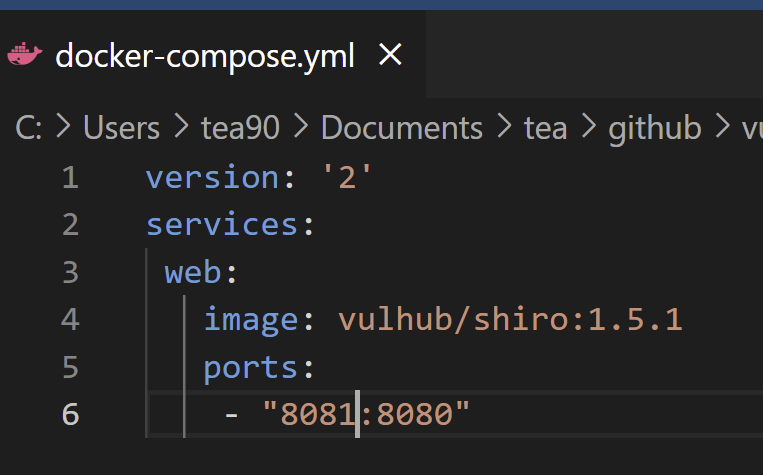Click the vulhub/shiro:1.5.1 image value
763x475 pixels.
point(510,320)
